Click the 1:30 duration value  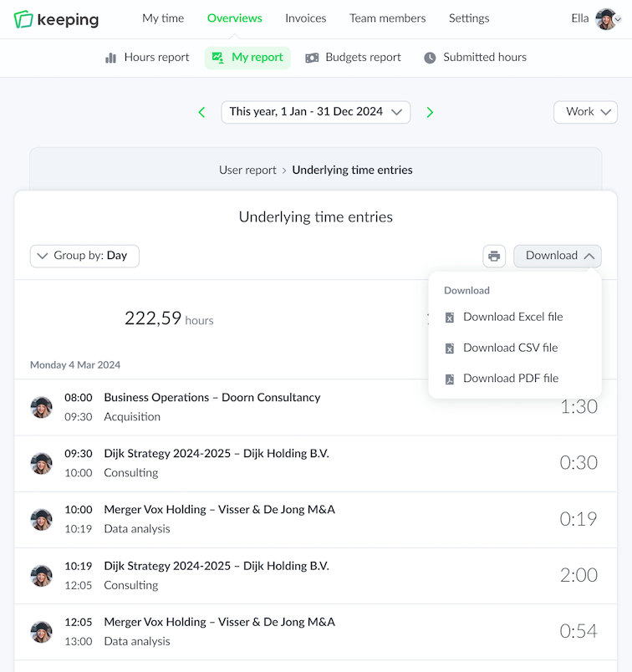click(578, 407)
